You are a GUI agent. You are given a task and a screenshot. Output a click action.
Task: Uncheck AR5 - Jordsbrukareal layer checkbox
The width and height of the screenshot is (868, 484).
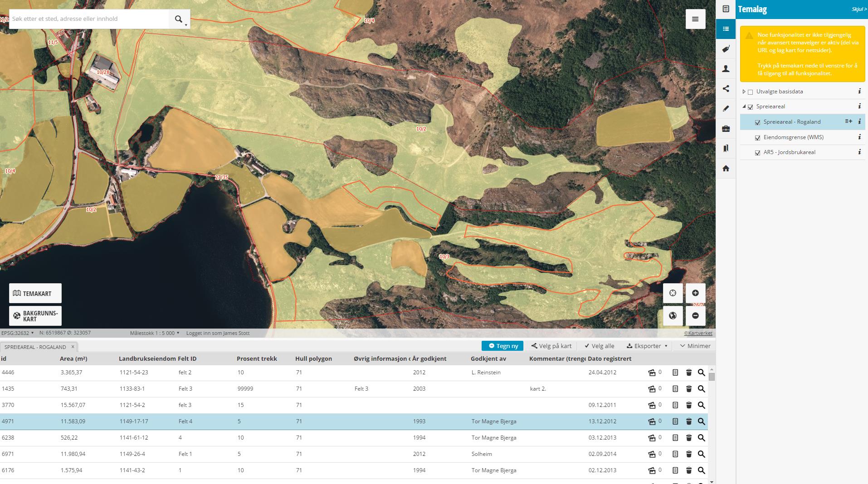[x=757, y=153]
